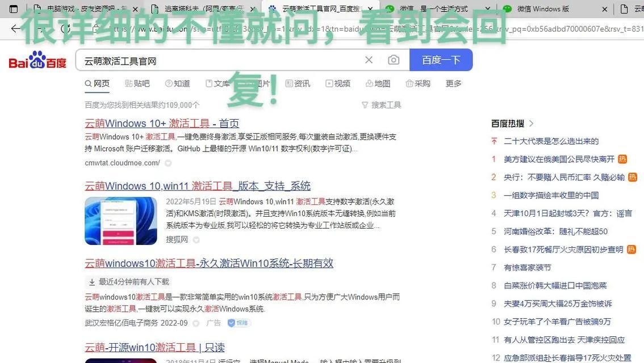
Task: Close the 云萌激活工具官网_百度搜索 tab
Action: point(370,9)
